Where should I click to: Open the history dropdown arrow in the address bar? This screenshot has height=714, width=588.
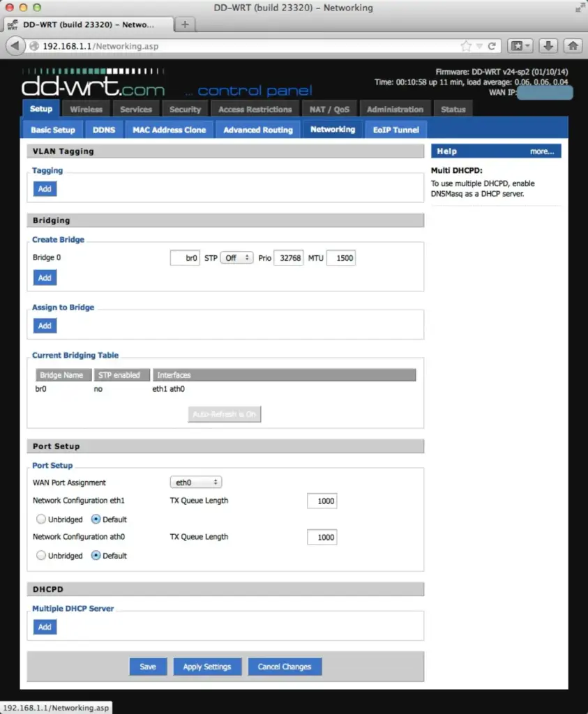coord(479,46)
